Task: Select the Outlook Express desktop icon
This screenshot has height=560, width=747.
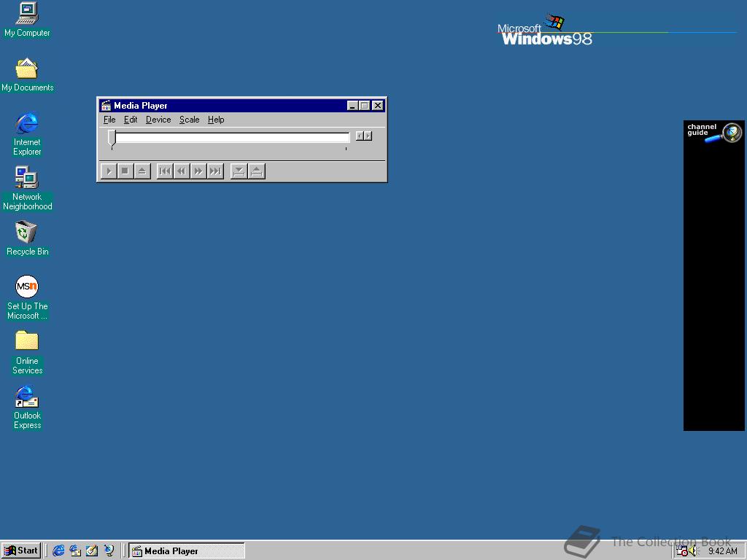Action: (x=27, y=407)
